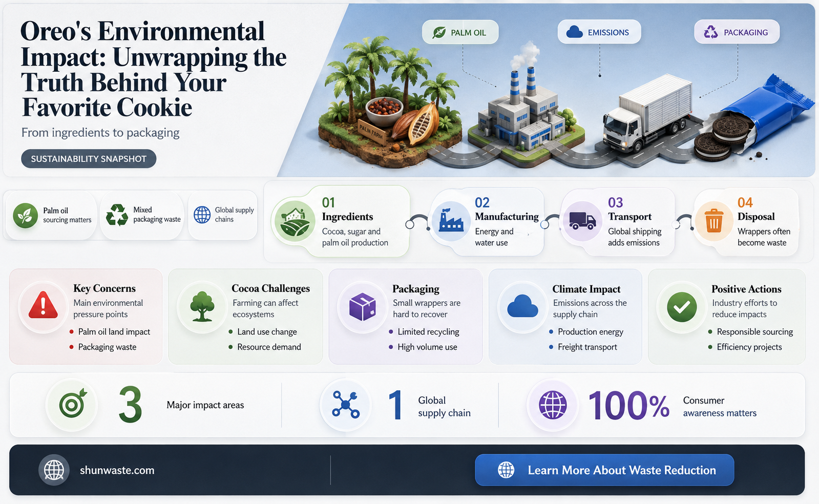
Task: Click the globe icon next to shunwaste.com
Action: click(54, 470)
